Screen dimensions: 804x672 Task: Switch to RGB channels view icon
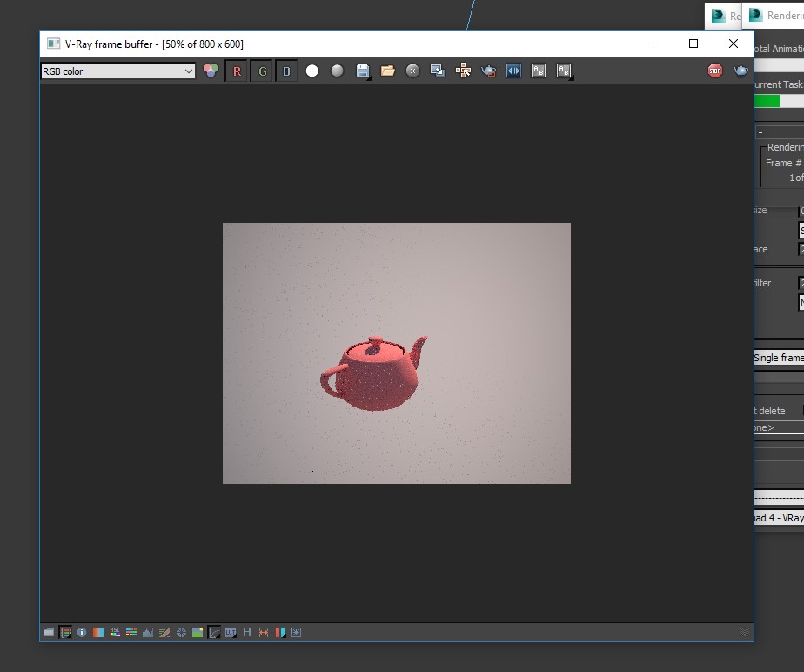(211, 71)
